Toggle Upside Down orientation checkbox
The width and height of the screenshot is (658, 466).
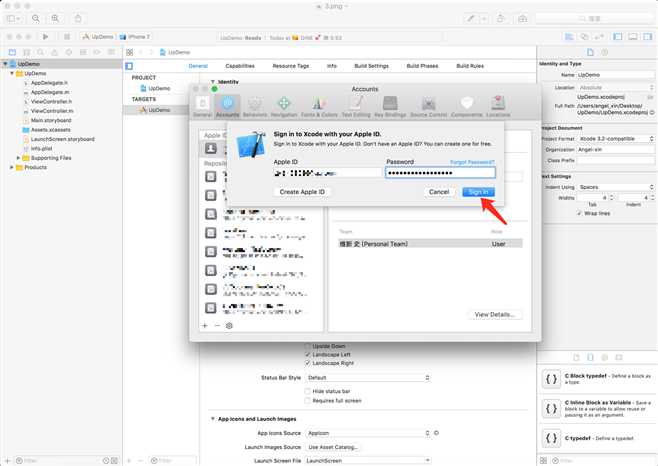coord(308,346)
